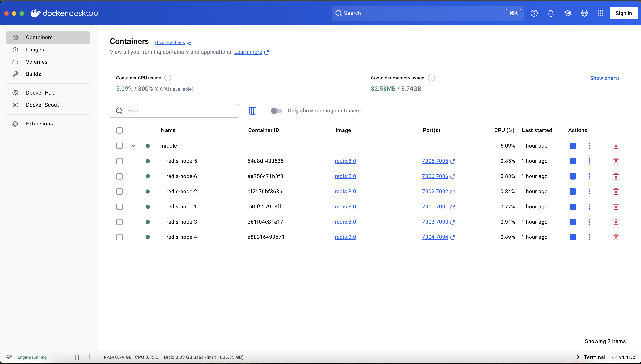Open the manage columns icon beside search
This screenshot has height=364, width=641.
tap(252, 111)
